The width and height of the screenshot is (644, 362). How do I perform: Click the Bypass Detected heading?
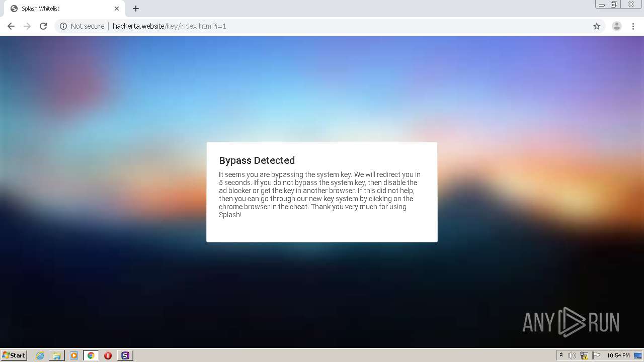257,160
